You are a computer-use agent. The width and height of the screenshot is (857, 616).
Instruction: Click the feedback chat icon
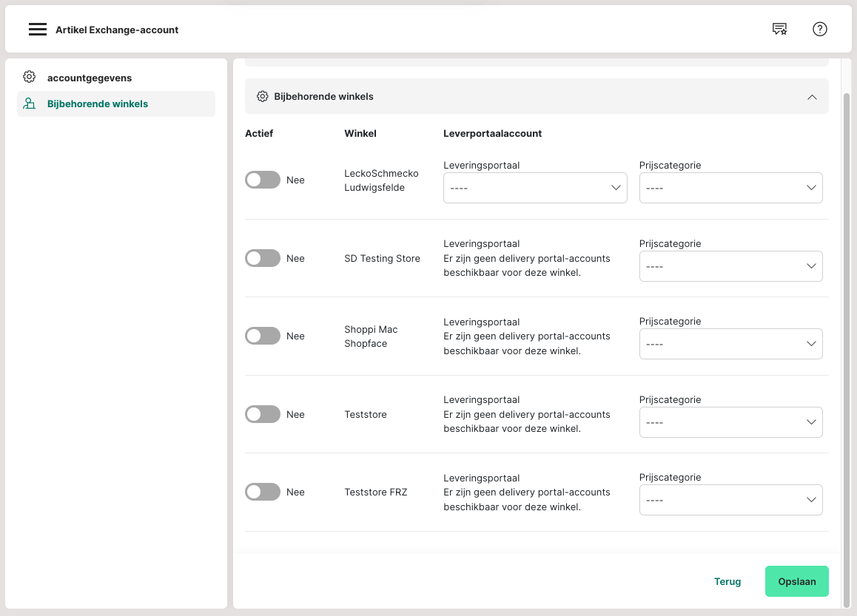click(x=779, y=30)
